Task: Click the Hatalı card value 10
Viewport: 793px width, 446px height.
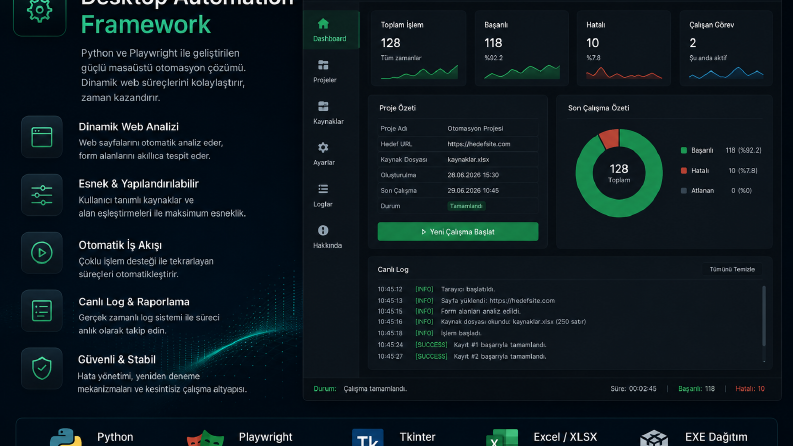Action: pyautogui.click(x=593, y=43)
